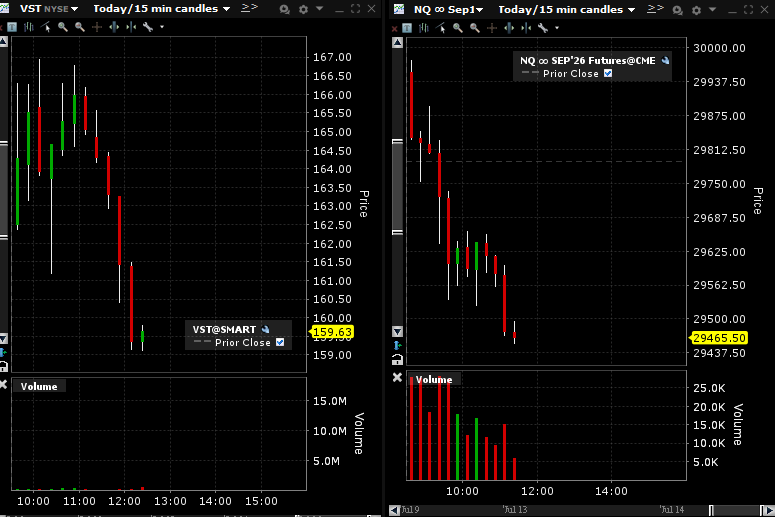Open dropdown arrow beside VST gear icon
The width and height of the screenshot is (775, 517).
coord(319,8)
